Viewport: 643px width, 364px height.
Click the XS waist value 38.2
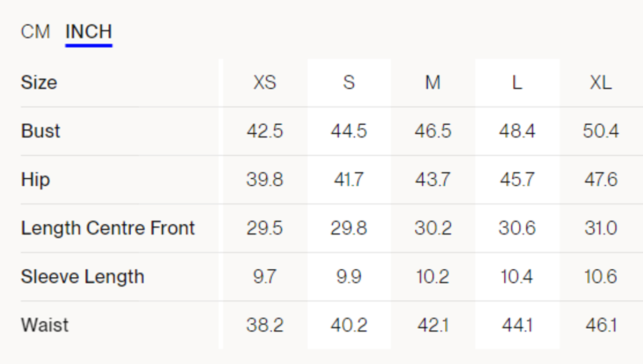(x=265, y=325)
